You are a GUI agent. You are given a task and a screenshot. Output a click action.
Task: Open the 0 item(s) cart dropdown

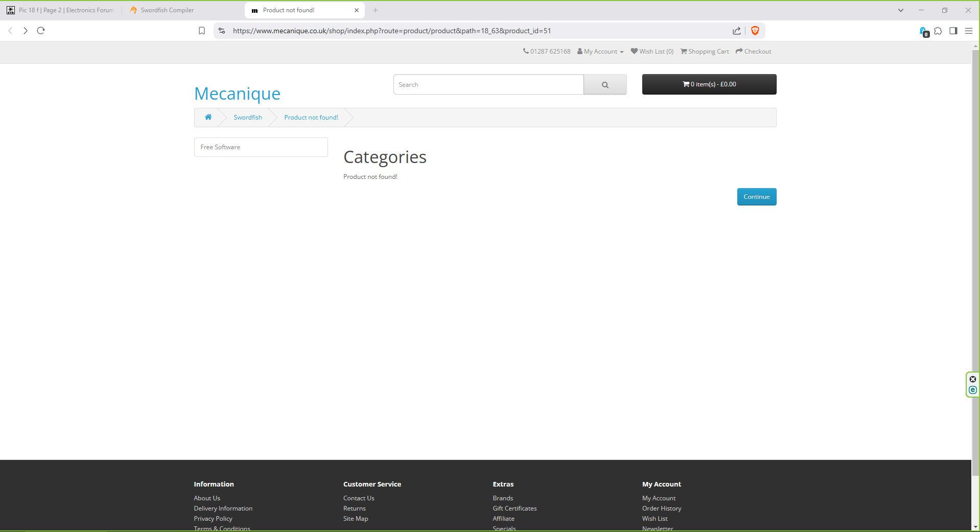click(x=709, y=84)
